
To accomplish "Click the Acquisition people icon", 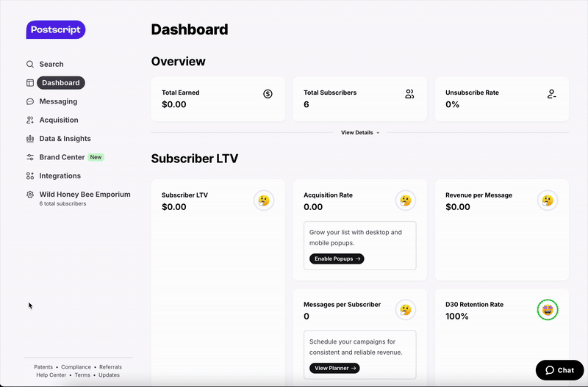I will (x=30, y=120).
